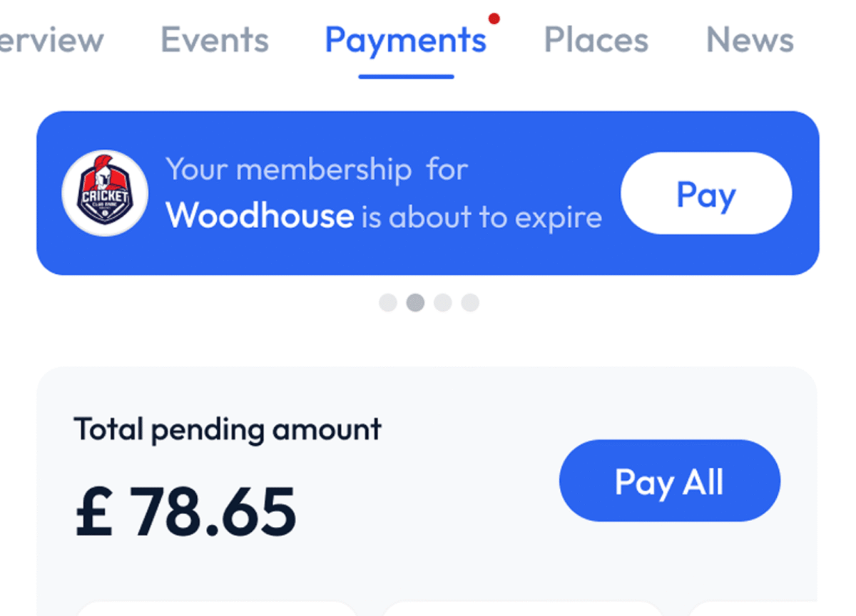Open the bottom-middle partially visible card
This screenshot has height=616, width=856.
pyautogui.click(x=522, y=609)
